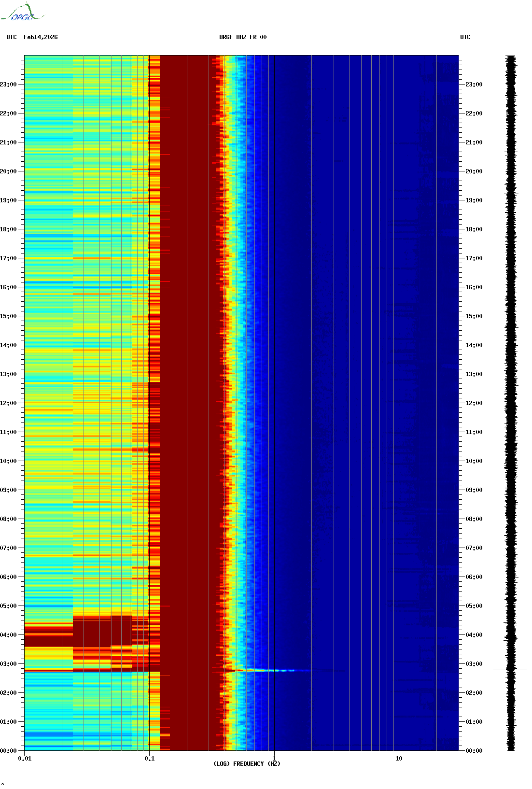Select the 23:00 tick on left time axis
Screen dimensions: 532x789
[x=9, y=85]
